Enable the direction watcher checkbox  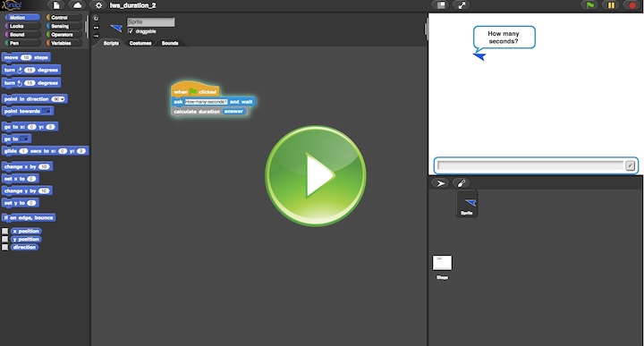pos(5,247)
